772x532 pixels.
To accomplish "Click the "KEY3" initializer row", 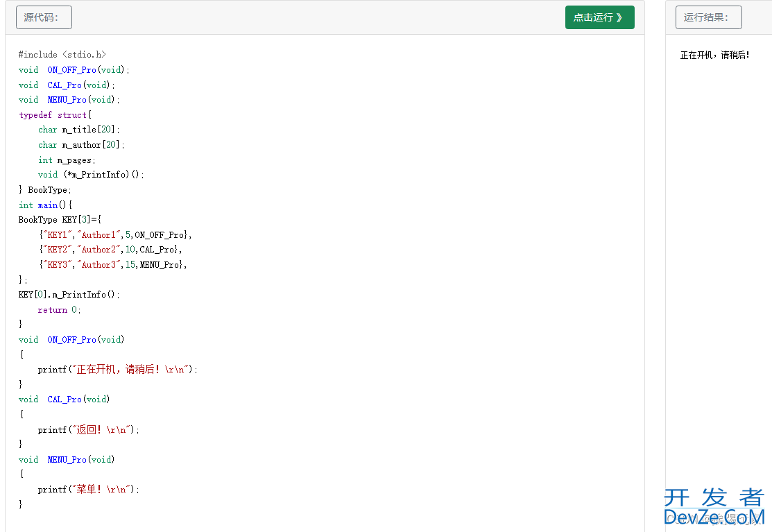I will coord(113,265).
